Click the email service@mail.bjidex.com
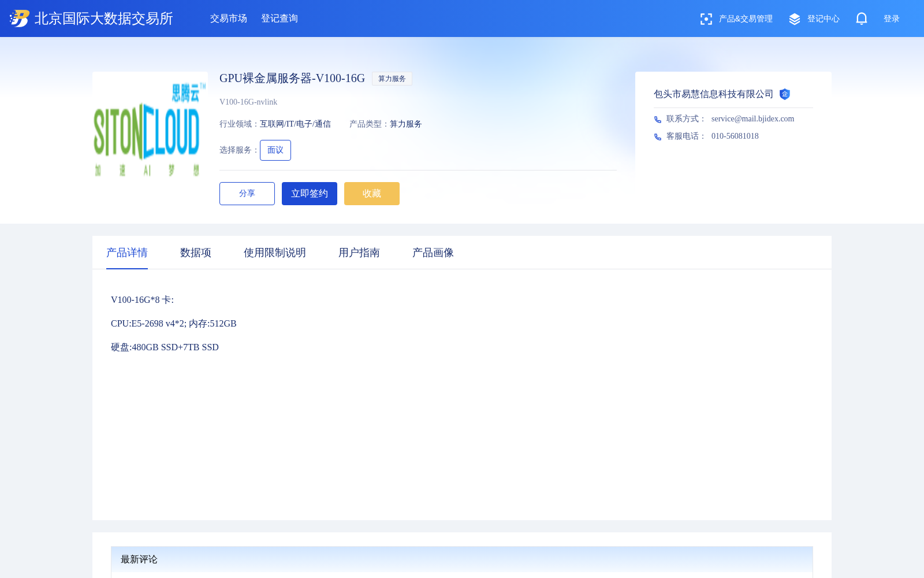 coord(752,119)
